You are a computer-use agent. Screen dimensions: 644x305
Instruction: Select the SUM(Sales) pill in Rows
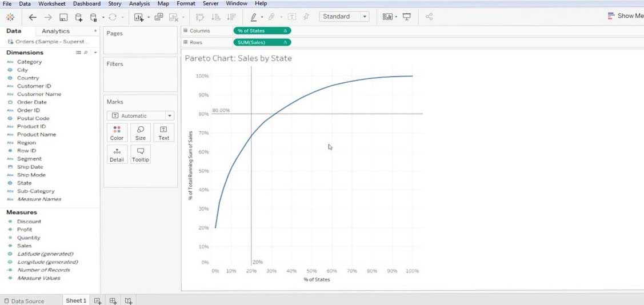click(262, 42)
